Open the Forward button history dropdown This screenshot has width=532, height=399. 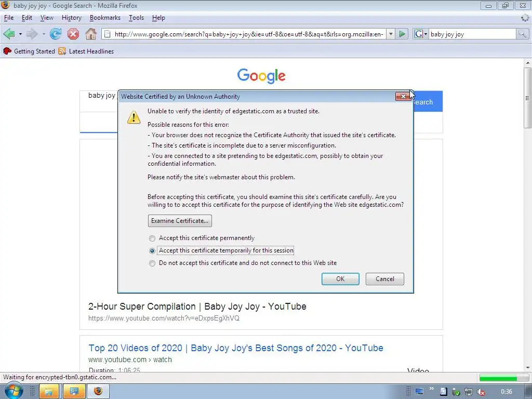(x=44, y=34)
